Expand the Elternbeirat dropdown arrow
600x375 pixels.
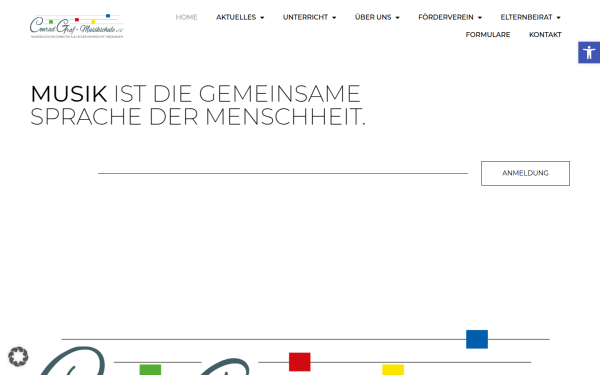[558, 18]
